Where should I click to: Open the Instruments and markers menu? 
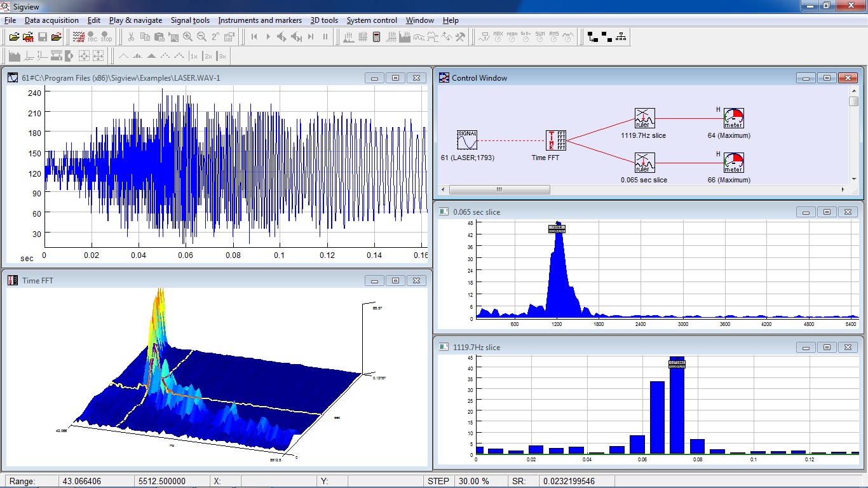tap(259, 20)
